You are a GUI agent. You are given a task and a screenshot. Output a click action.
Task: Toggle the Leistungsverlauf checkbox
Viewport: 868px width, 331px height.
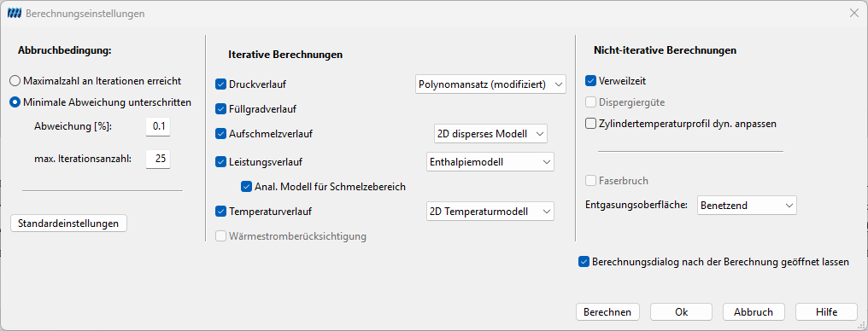point(221,162)
